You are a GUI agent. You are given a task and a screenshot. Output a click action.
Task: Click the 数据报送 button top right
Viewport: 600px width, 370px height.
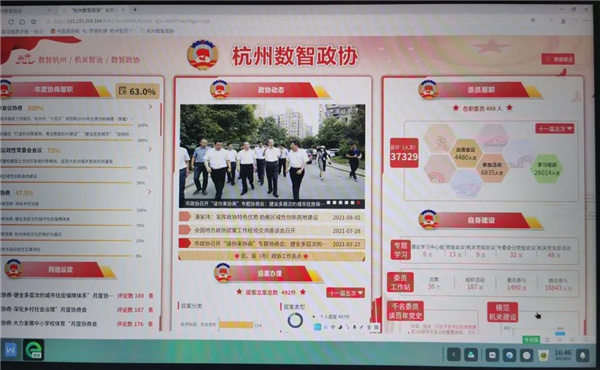pos(558,59)
